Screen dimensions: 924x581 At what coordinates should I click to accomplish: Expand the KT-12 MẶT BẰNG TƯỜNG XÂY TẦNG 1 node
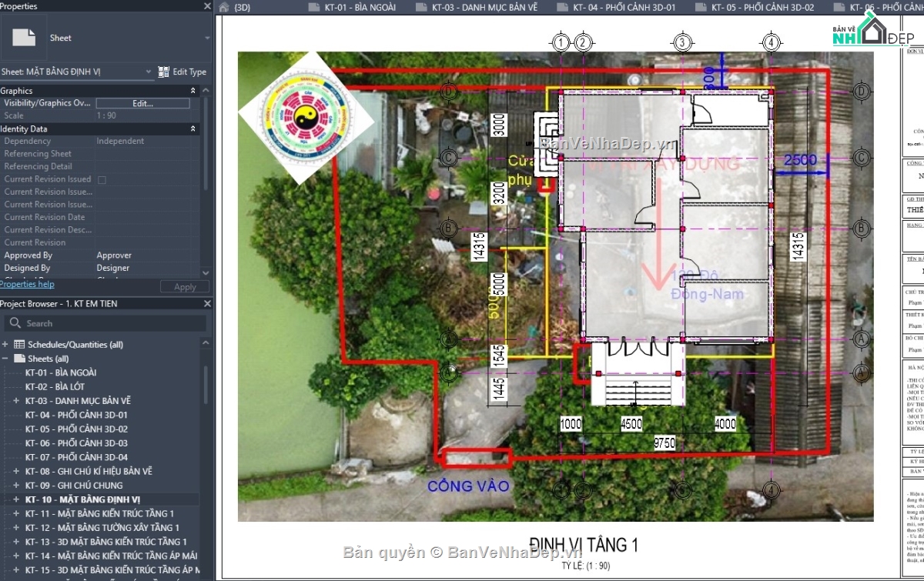[16, 528]
